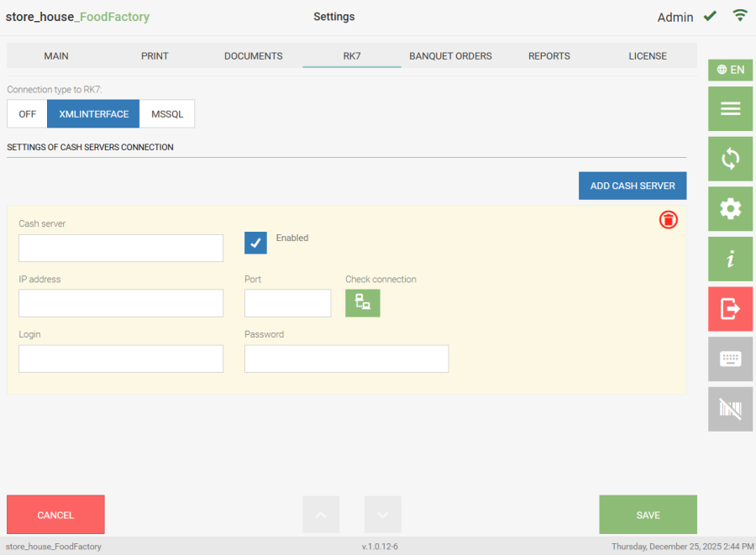This screenshot has width=756, height=555.
Task: Click the green sync refresh icon
Action: pos(730,159)
